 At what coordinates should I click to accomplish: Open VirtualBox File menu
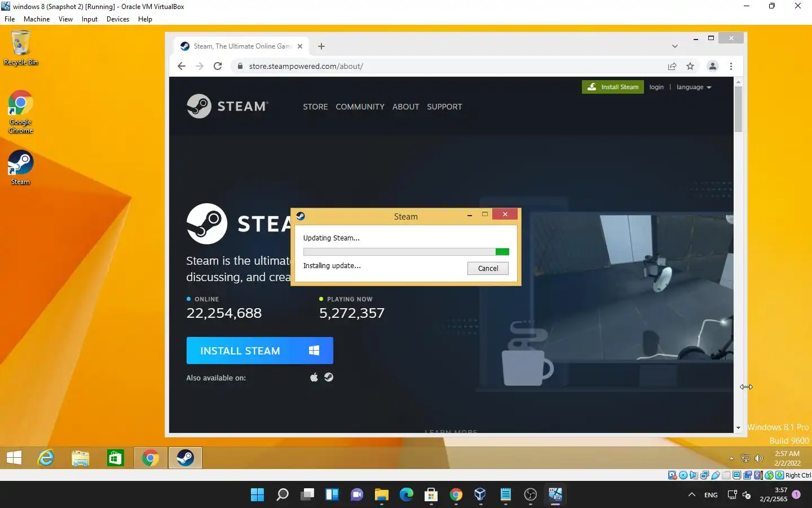[x=10, y=19]
